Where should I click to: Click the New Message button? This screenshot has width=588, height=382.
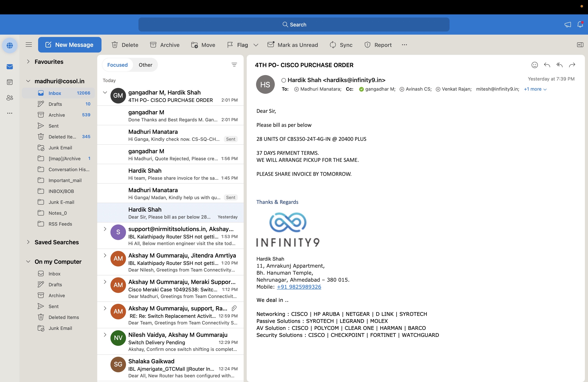pos(70,45)
